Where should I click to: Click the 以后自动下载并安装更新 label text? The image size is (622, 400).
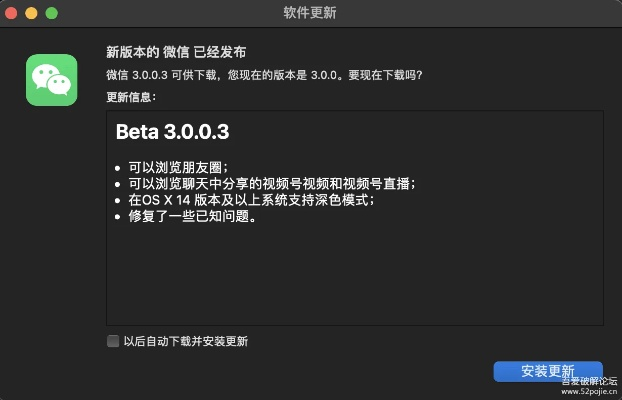186,341
